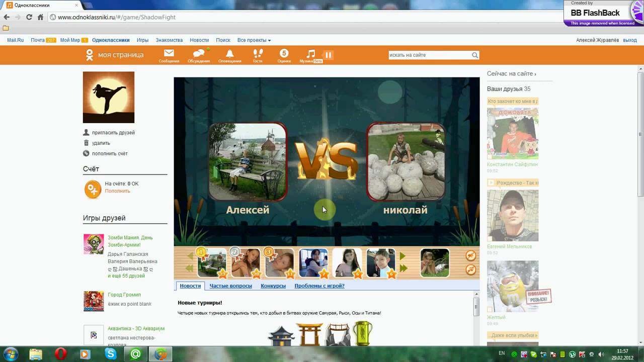Open Гости guests footprints icon
This screenshot has width=644, height=362.
pyautogui.click(x=258, y=53)
